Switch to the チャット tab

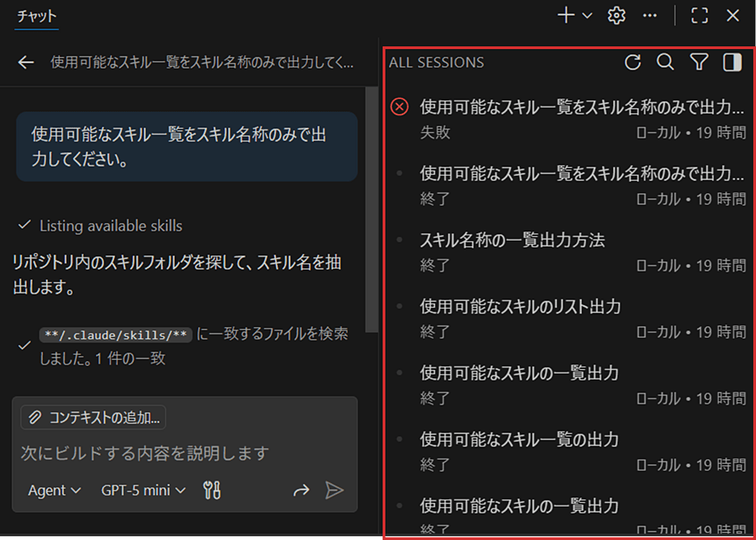point(36,15)
